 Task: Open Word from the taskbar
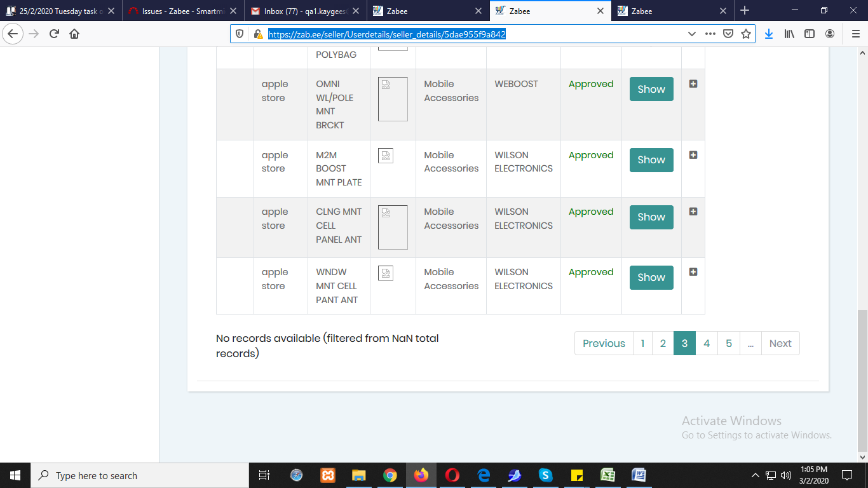tap(639, 475)
